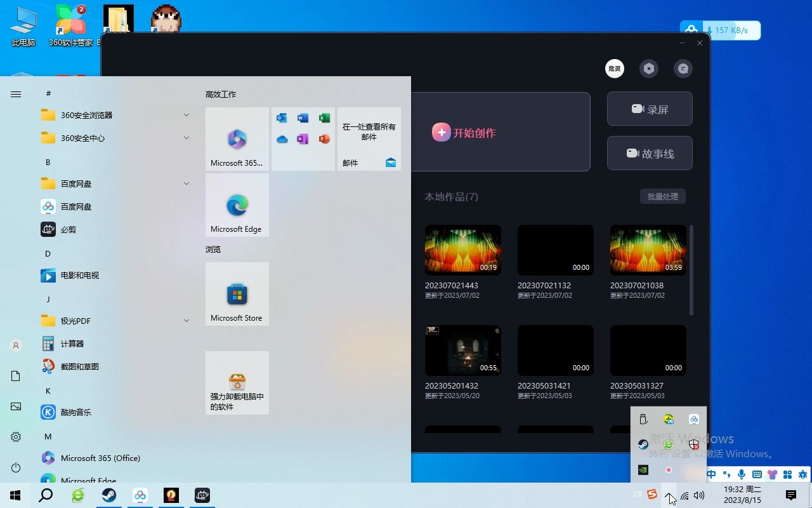Open Pictures icon in Start sidebar
The height and width of the screenshot is (508, 812).
[x=16, y=406]
